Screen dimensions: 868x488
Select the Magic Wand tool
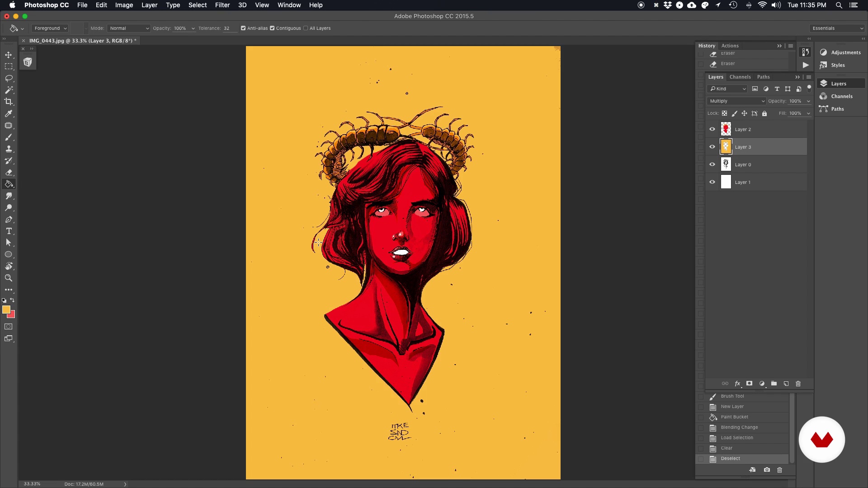coord(9,90)
